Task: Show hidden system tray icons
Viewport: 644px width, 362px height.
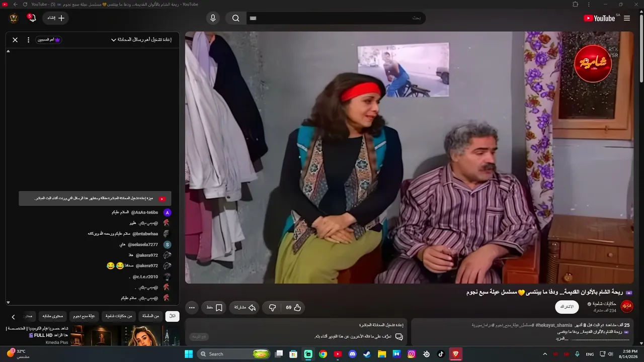Action: click(545, 354)
